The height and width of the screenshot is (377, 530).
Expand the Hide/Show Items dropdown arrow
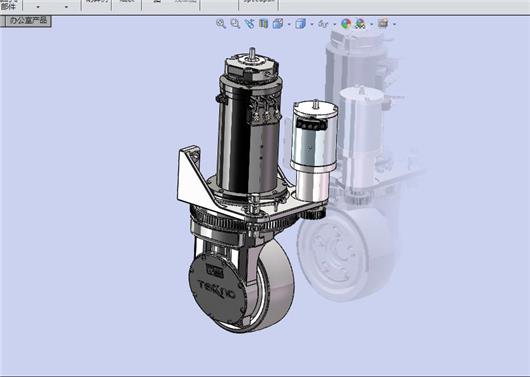(335, 24)
